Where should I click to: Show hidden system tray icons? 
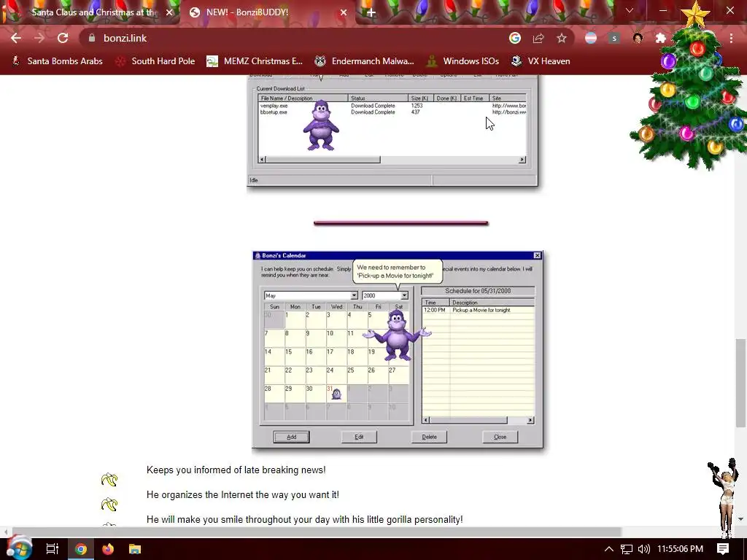click(609, 549)
